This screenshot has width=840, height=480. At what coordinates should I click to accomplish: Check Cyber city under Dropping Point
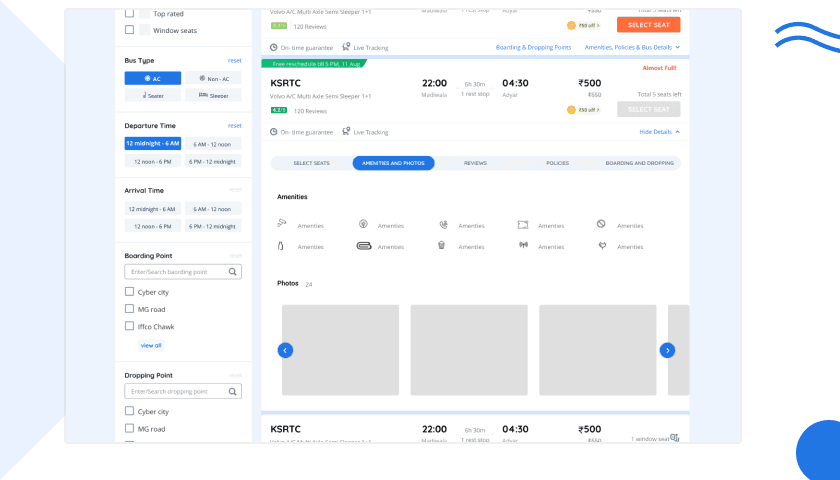point(129,411)
